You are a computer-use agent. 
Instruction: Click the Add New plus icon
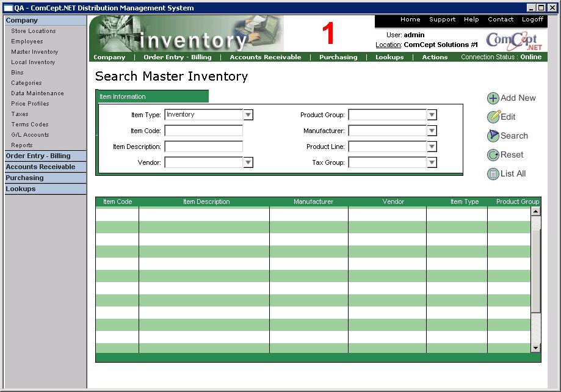[x=493, y=98]
